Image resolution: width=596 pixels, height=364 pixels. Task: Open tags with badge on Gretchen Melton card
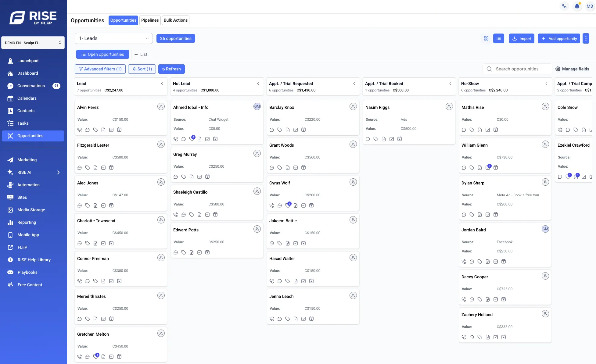click(96, 356)
